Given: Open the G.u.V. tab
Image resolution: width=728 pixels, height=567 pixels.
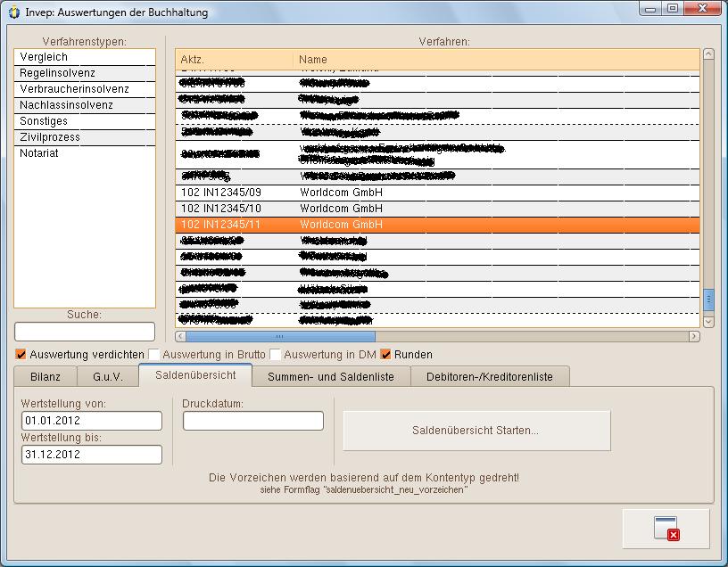Looking at the screenshot, I should [x=108, y=377].
